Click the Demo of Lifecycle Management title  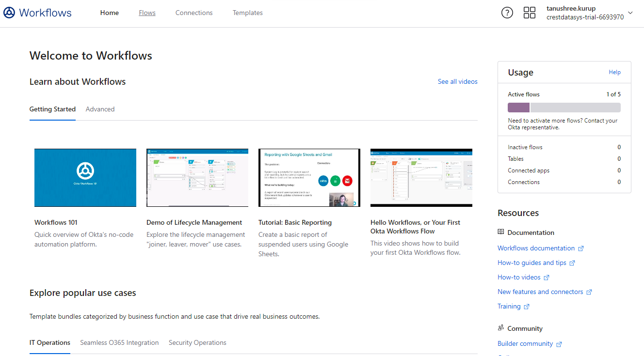[x=194, y=222]
